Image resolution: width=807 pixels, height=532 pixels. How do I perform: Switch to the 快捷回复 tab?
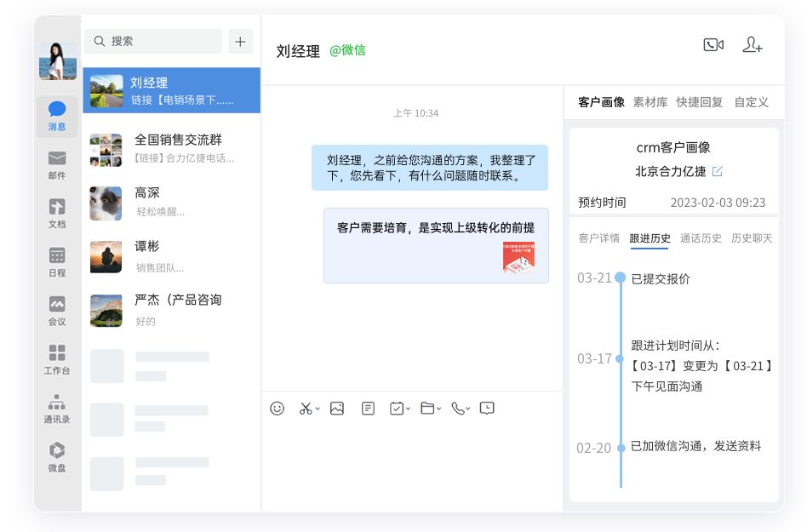click(x=699, y=102)
